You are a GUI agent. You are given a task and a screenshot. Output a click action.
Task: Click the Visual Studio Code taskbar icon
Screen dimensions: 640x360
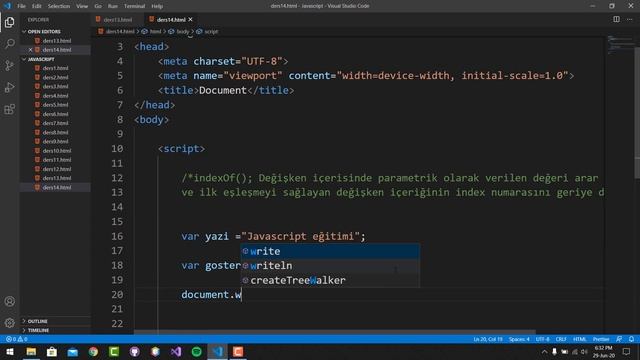[218, 352]
